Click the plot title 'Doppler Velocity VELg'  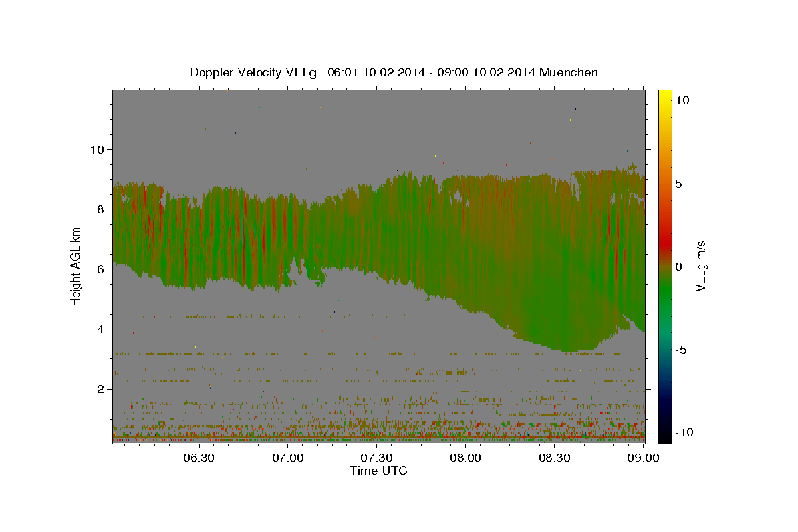tap(253, 72)
